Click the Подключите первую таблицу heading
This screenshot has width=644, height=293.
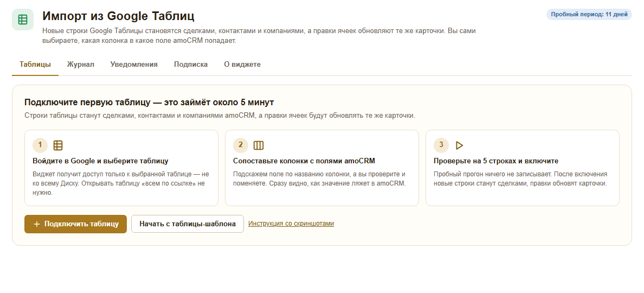pos(149,102)
